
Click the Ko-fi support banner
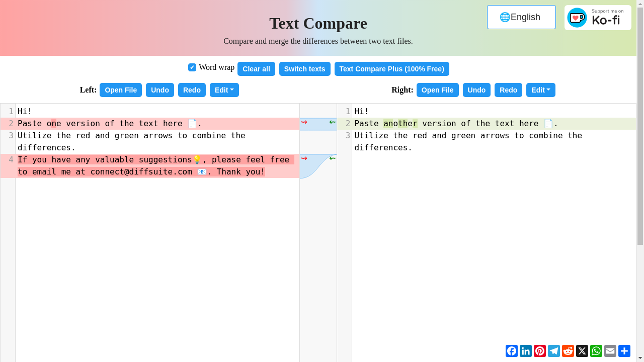point(598,18)
